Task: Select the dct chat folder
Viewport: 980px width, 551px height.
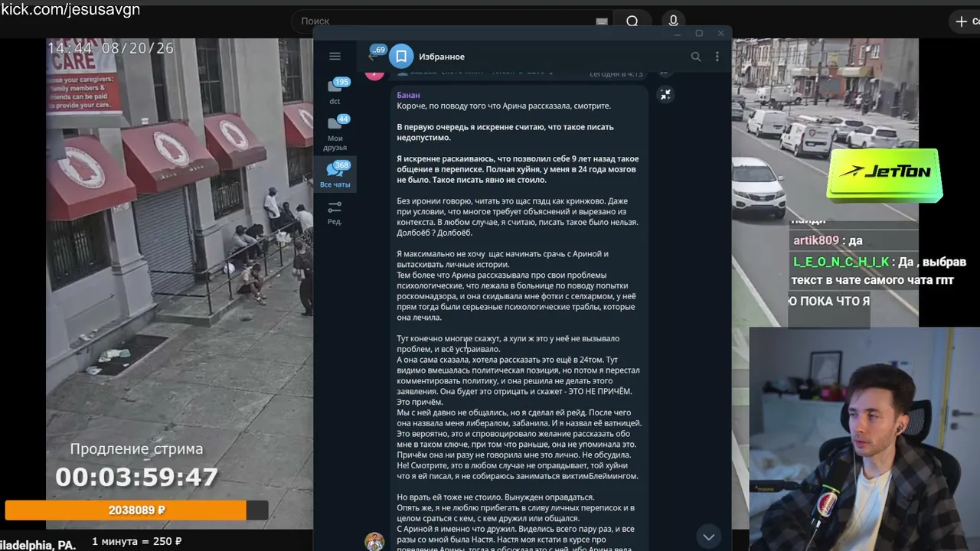Action: [335, 91]
